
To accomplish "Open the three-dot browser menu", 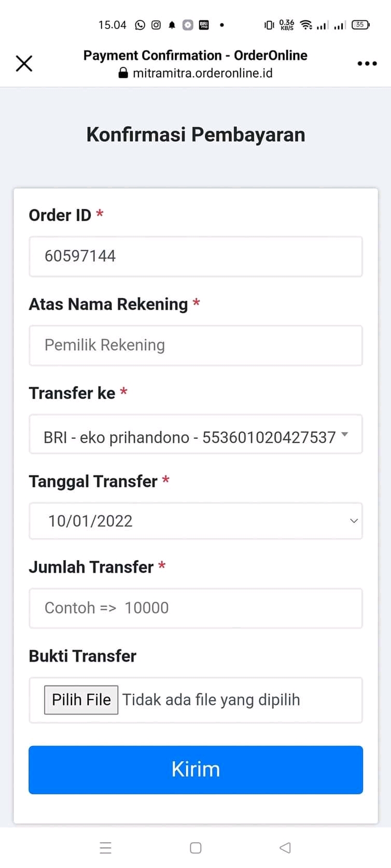I will (367, 63).
